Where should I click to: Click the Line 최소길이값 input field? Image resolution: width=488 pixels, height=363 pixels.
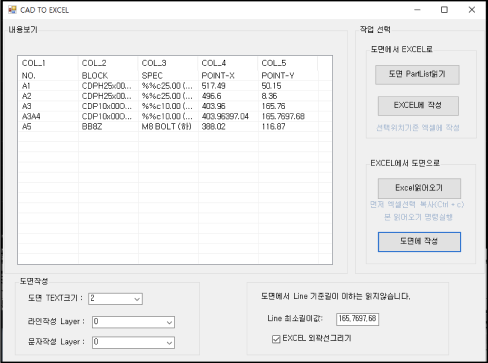(x=357, y=319)
